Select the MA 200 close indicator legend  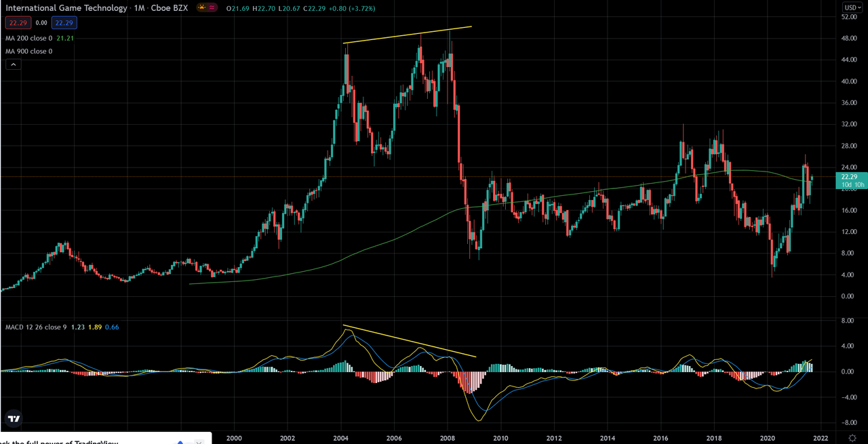pyautogui.click(x=28, y=39)
